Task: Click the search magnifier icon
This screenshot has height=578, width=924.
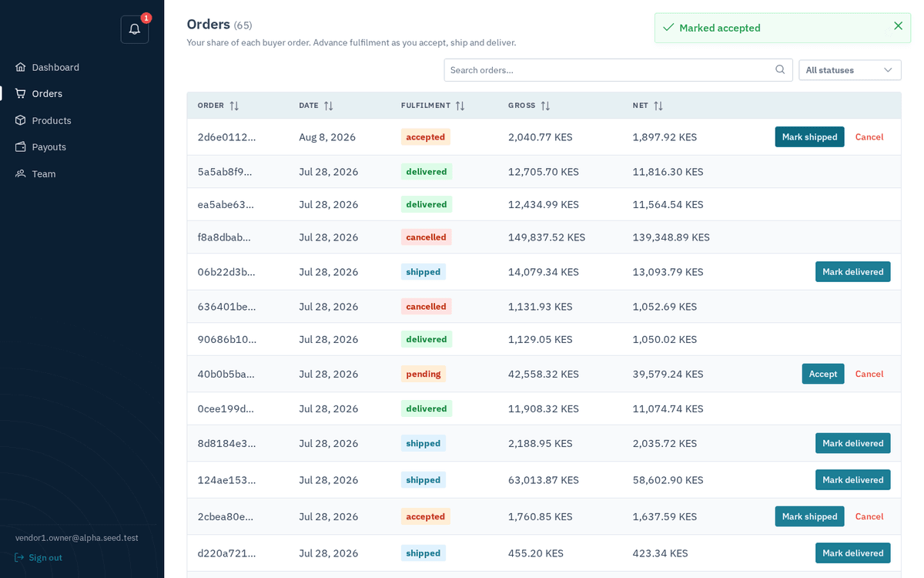Action: coord(780,69)
